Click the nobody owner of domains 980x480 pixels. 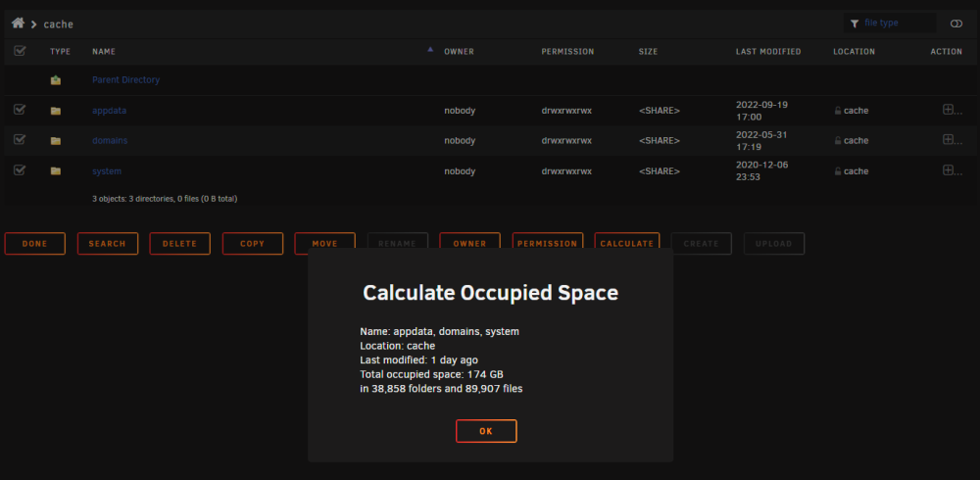tap(460, 141)
